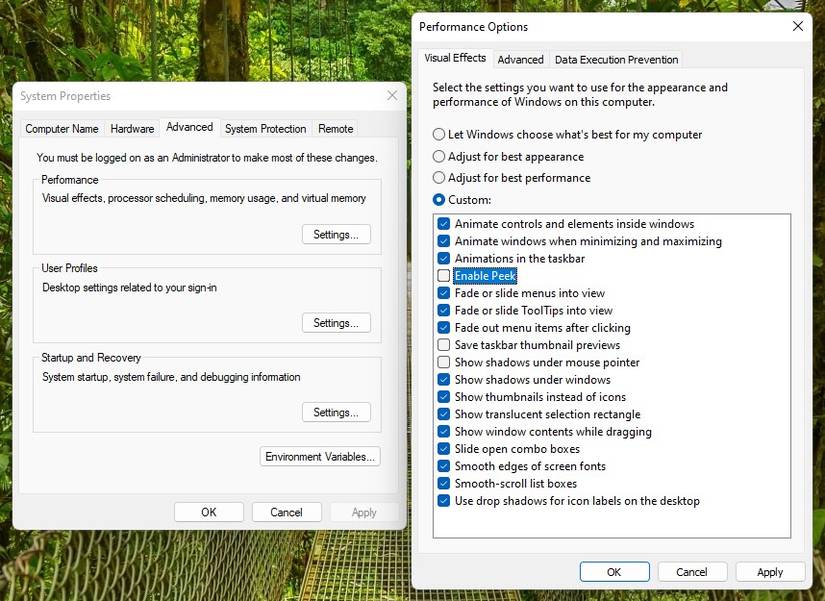Image resolution: width=825 pixels, height=601 pixels.
Task: Select Let Windows choose what's best option
Action: 439,134
